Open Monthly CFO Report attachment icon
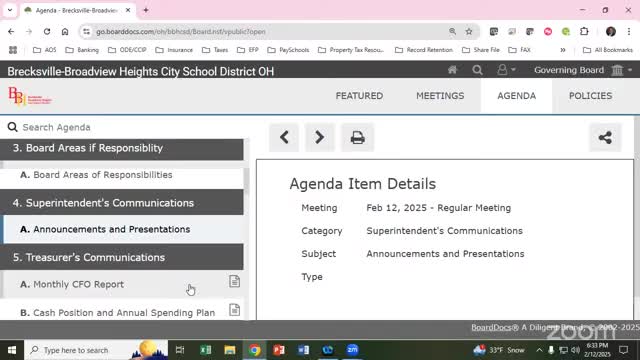The height and width of the screenshot is (360, 640). 234,281
